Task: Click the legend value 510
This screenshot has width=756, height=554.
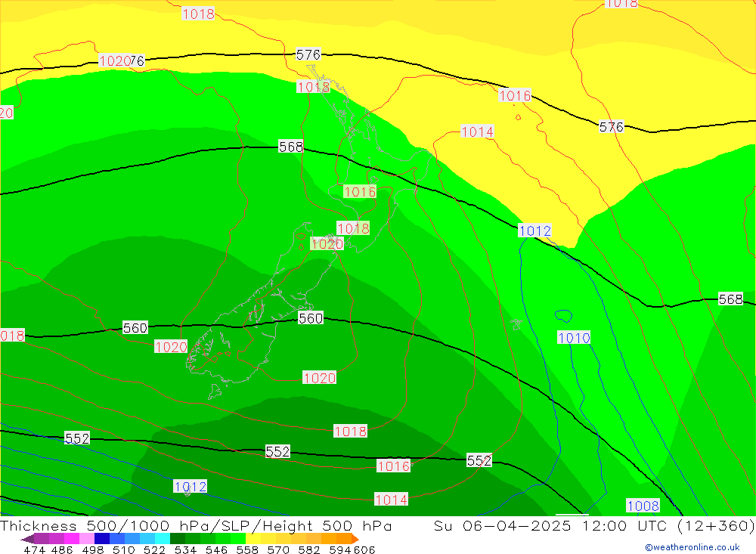Action: point(123,549)
